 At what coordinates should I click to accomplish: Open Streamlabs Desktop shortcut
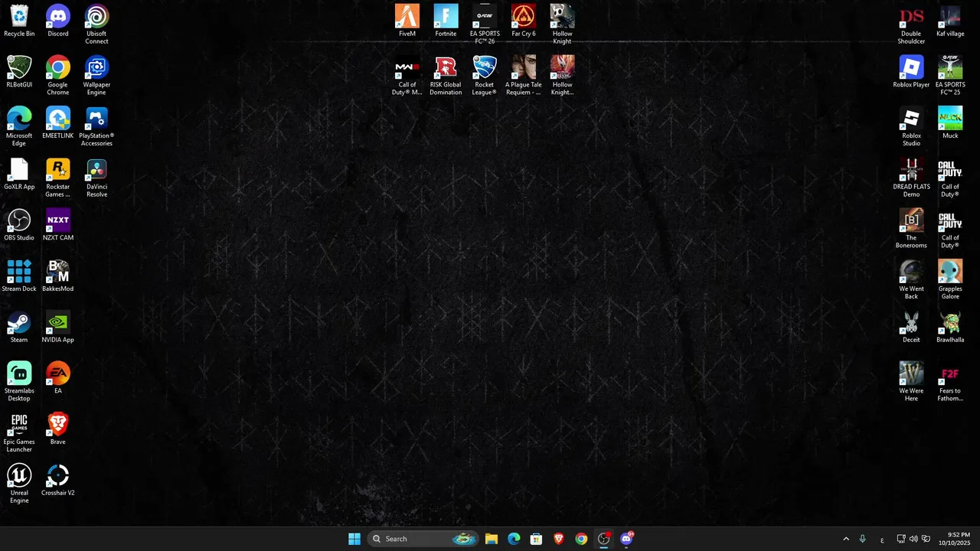(x=19, y=382)
